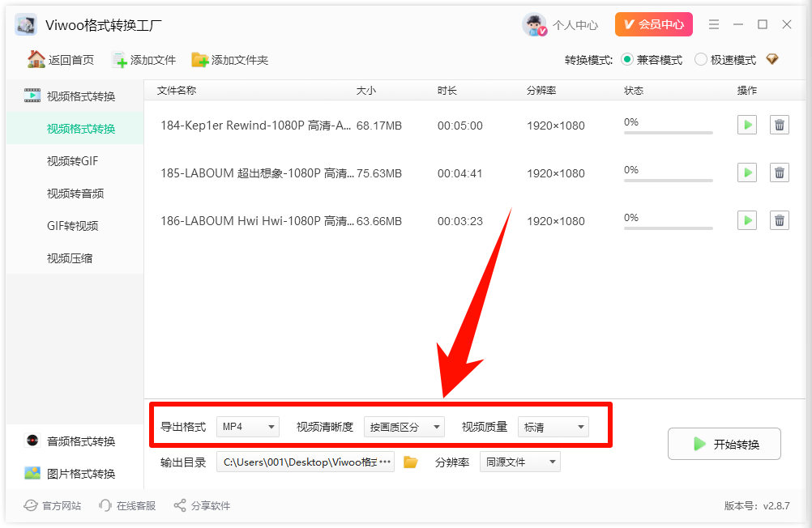Expand the 视频格式转换 category header in sidebar

(75, 96)
